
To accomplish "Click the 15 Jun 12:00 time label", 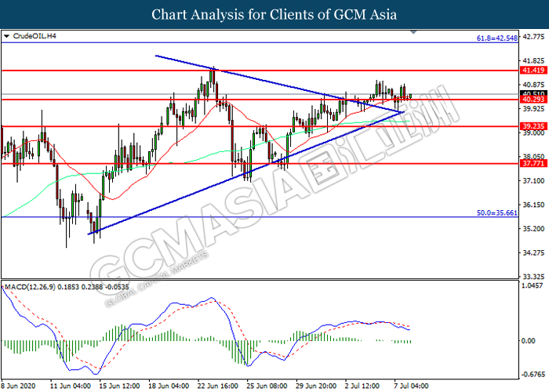I will coord(119,386).
